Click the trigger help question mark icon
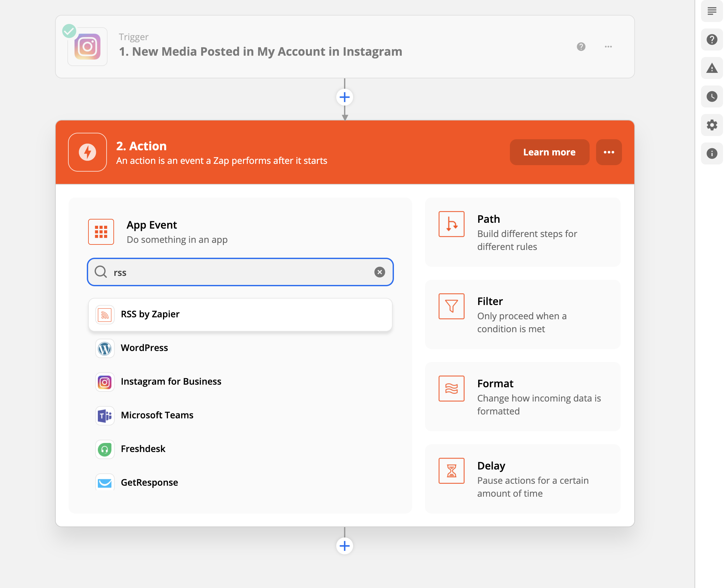 (581, 47)
